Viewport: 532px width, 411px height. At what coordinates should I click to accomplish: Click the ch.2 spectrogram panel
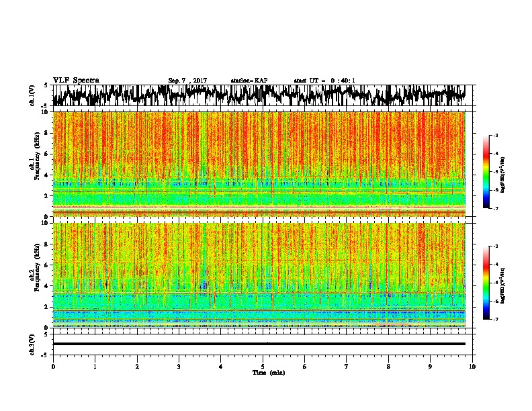click(259, 275)
